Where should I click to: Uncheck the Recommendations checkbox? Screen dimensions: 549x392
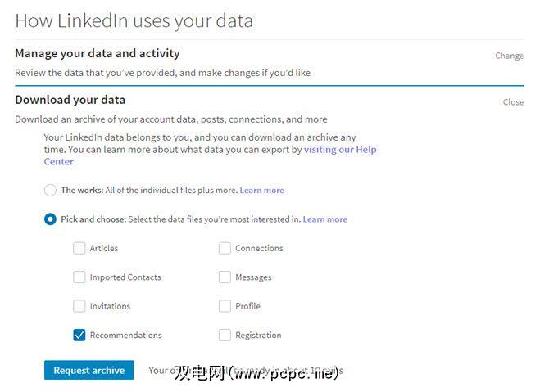[79, 335]
